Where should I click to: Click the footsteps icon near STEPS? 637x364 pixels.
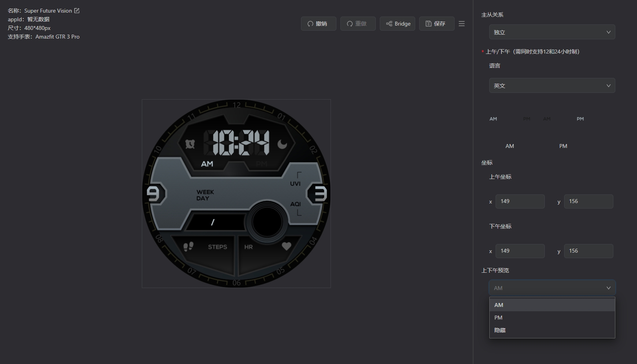click(188, 247)
